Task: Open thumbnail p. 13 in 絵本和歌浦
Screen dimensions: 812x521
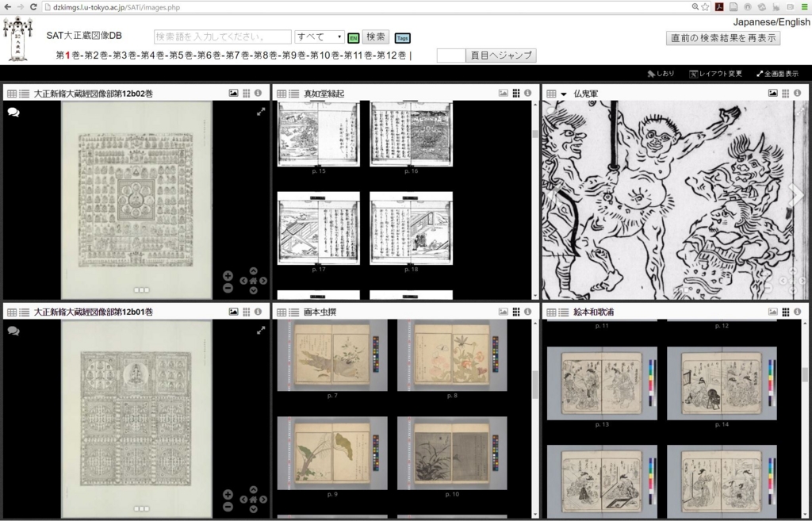Action: click(x=602, y=383)
